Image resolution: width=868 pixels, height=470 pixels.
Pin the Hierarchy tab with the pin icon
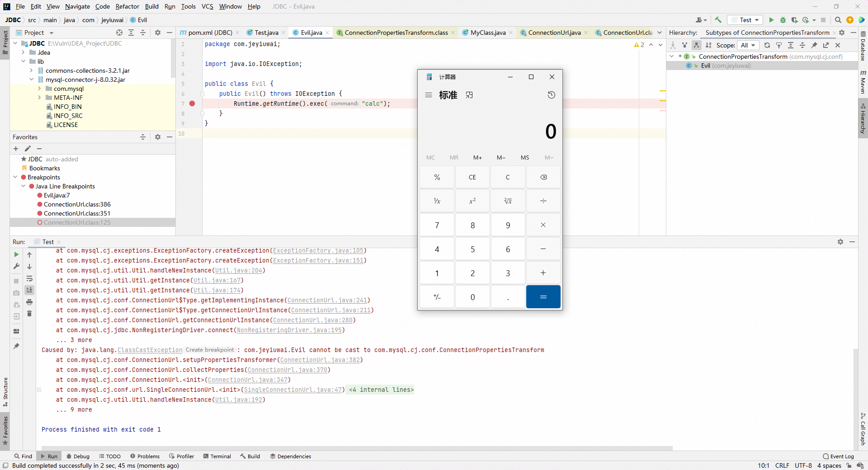814,45
